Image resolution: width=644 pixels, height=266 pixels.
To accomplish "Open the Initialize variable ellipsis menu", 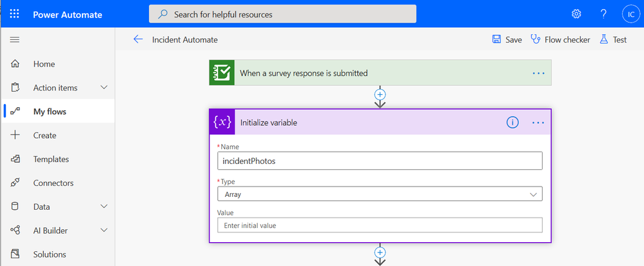I will click(x=538, y=122).
